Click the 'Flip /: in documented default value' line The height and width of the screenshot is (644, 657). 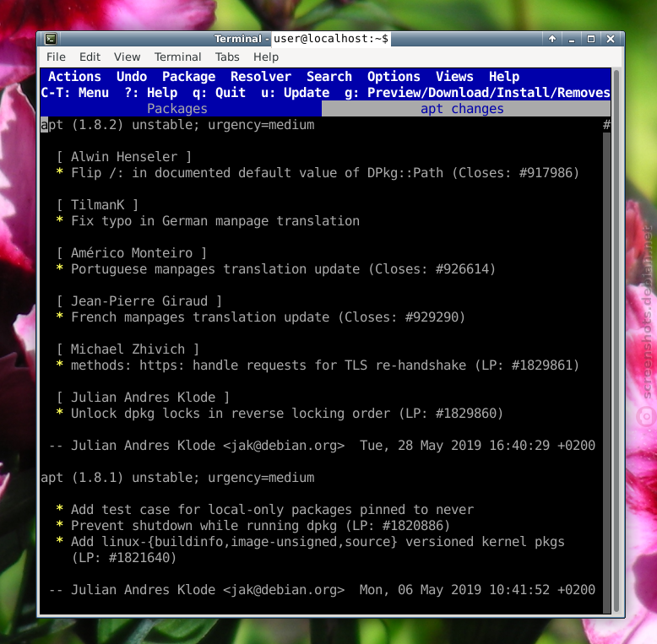pyautogui.click(x=318, y=173)
